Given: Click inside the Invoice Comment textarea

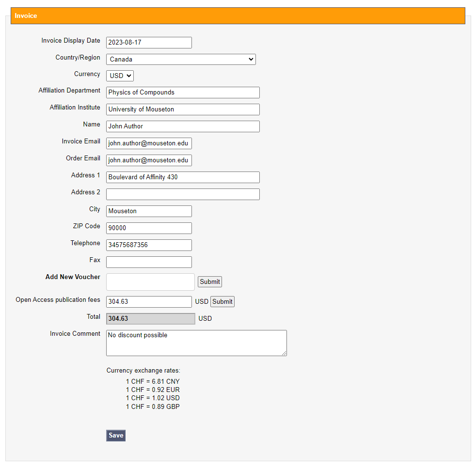Looking at the screenshot, I should pos(196,343).
